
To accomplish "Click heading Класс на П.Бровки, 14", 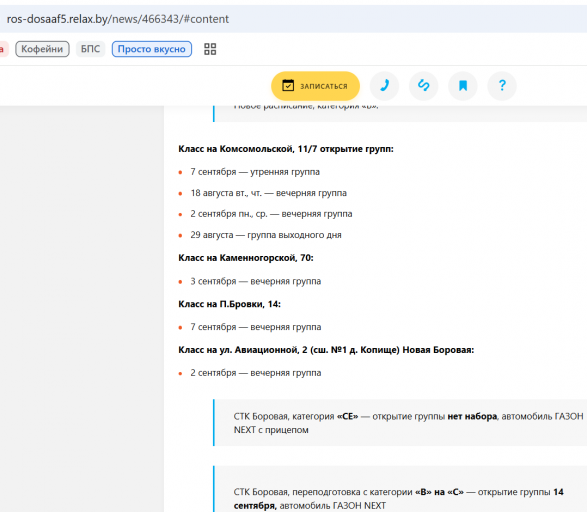I will tap(229, 304).
